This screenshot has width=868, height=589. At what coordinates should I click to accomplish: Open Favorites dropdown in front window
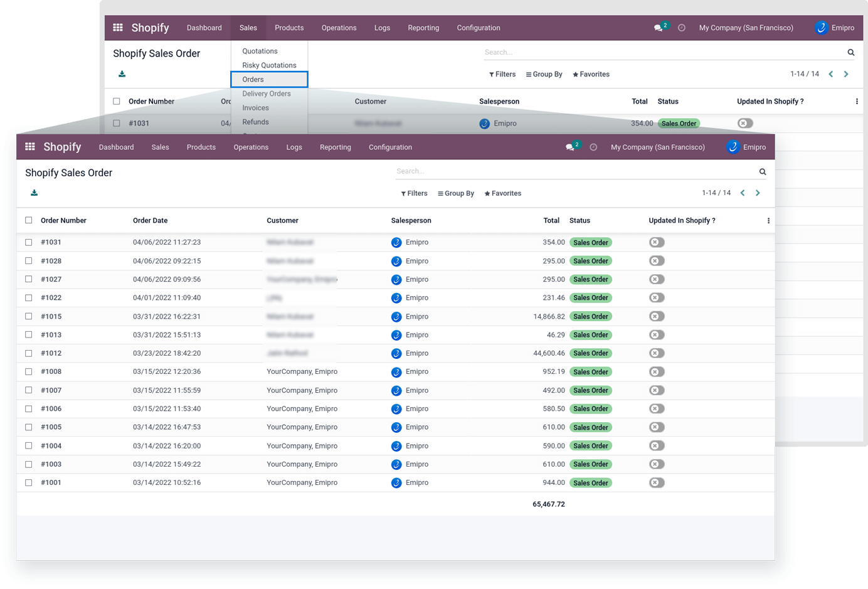click(503, 194)
